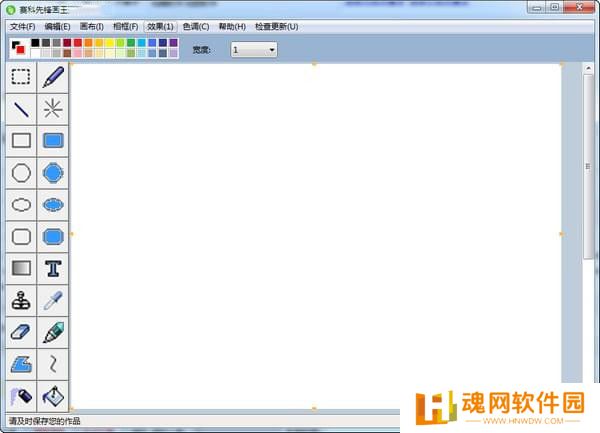Viewport: 600px width, 433px height.
Task: Open the 效果(1) menu
Action: (x=160, y=26)
